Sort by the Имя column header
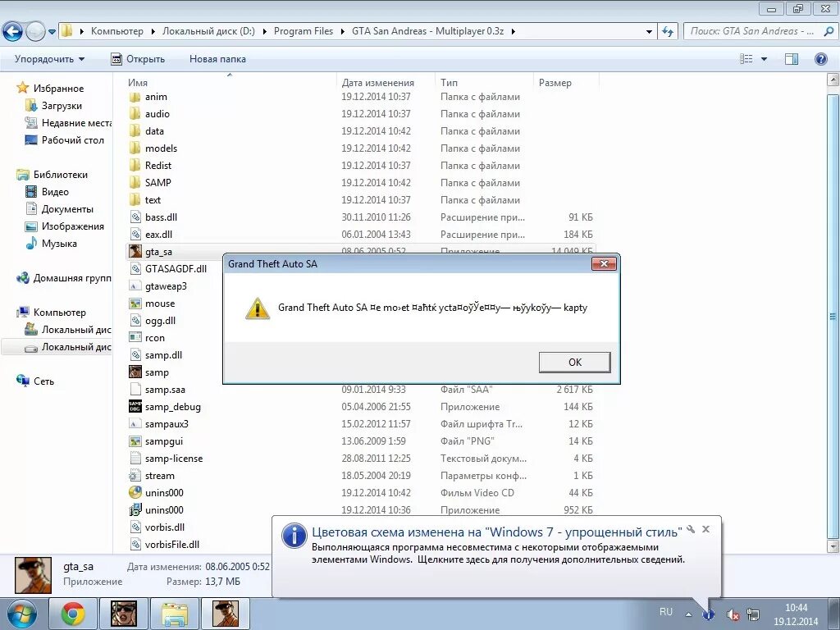Image resolution: width=840 pixels, height=630 pixels. click(x=138, y=83)
